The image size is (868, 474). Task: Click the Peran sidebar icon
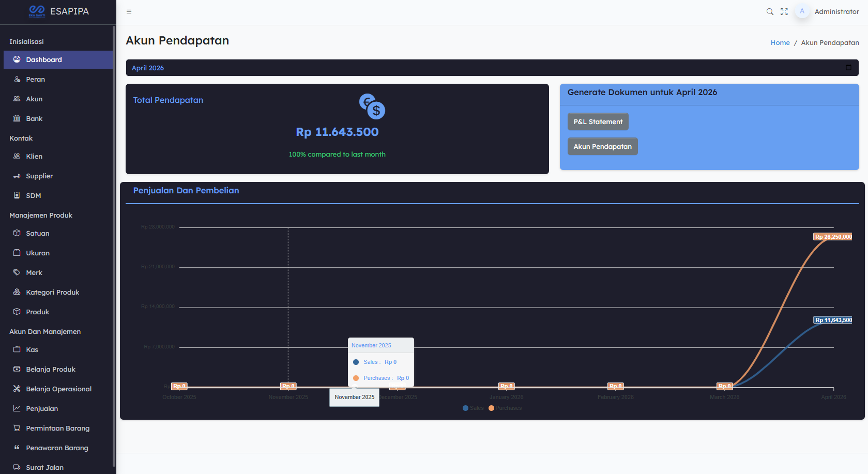point(17,79)
